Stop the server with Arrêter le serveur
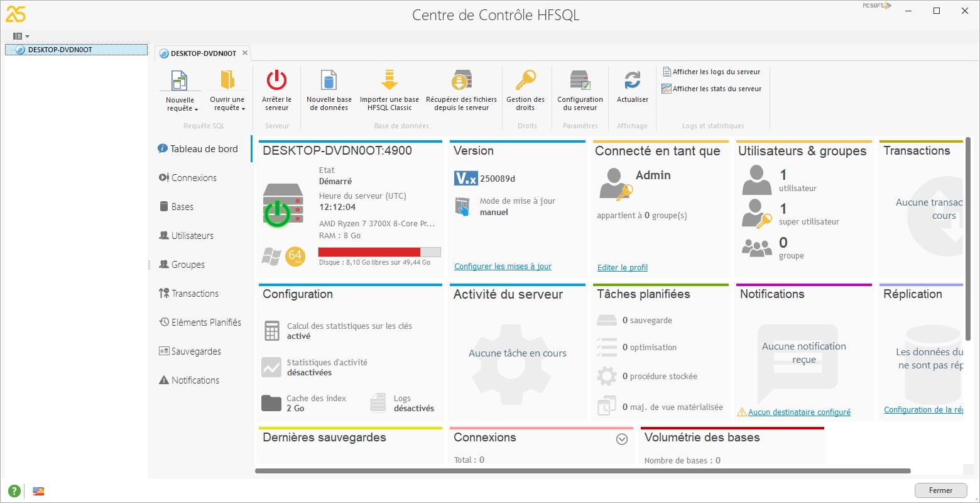This screenshot has width=980, height=503. [276, 90]
